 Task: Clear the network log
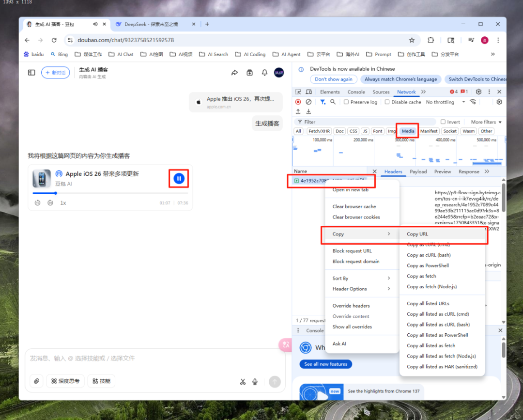pyautogui.click(x=309, y=102)
